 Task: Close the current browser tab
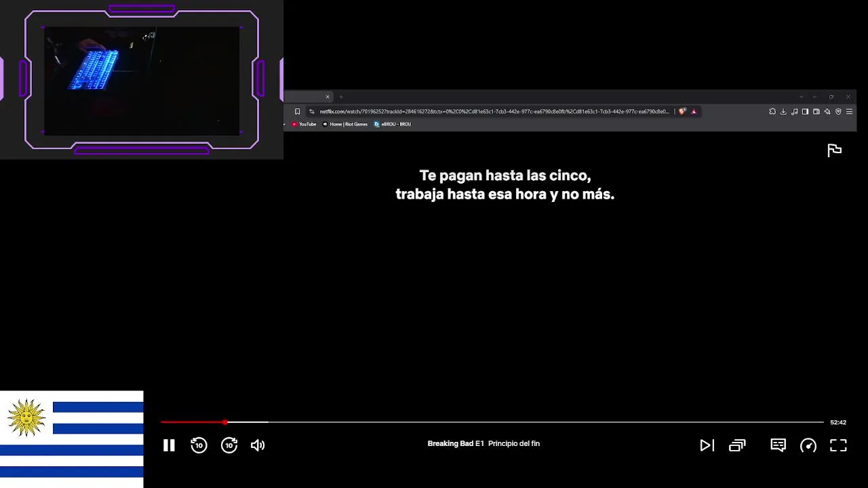[x=328, y=97]
